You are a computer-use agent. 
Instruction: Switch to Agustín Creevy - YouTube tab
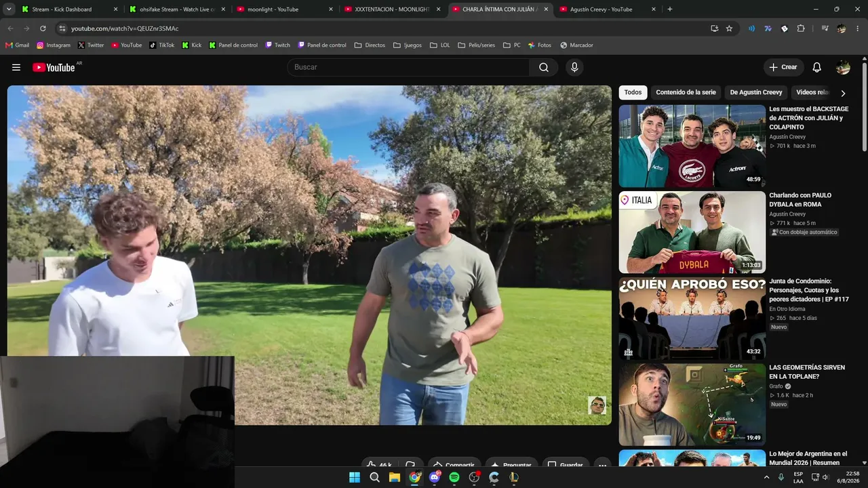(x=608, y=9)
